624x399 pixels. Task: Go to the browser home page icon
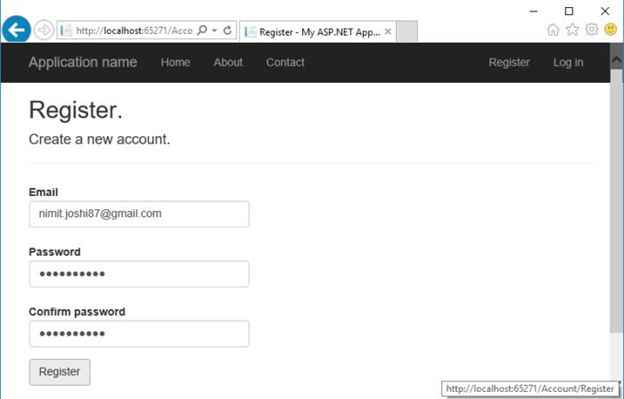coord(553,29)
